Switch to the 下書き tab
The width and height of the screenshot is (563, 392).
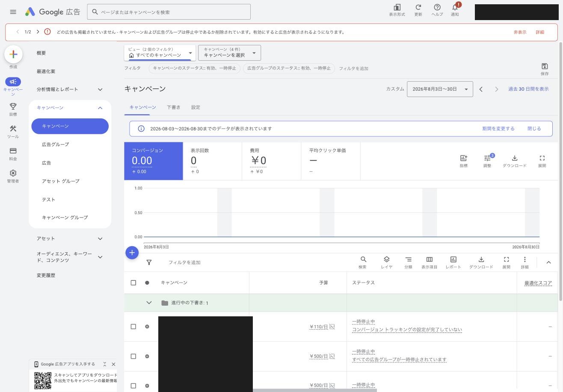(173, 107)
